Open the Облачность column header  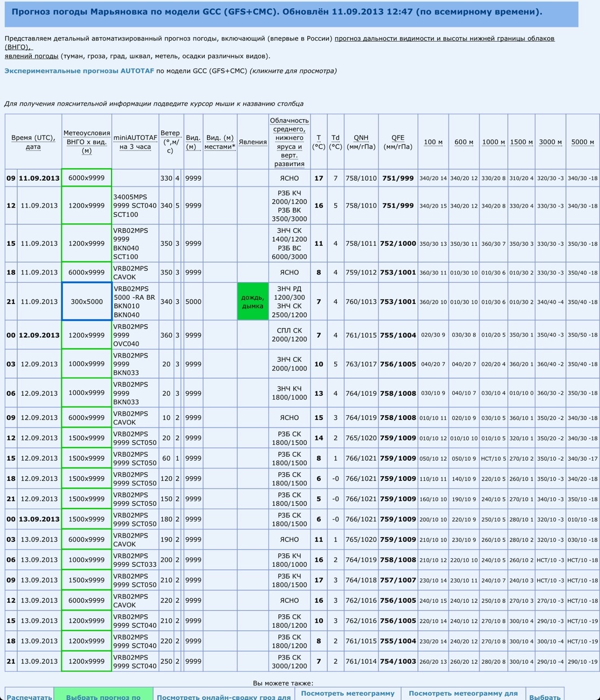coord(289,142)
